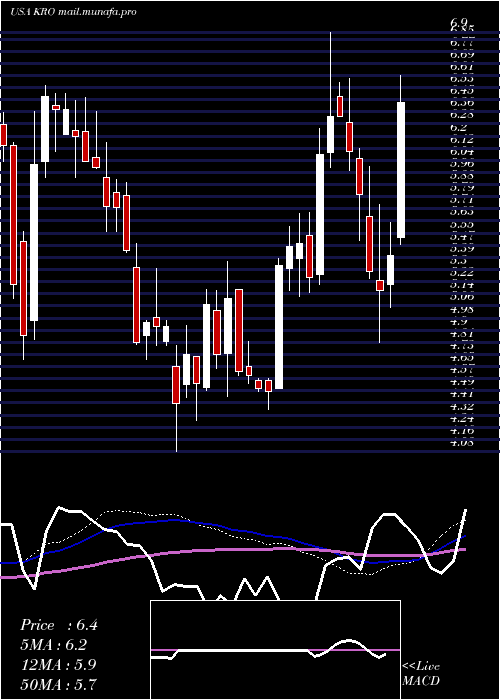500x700 pixels.
Task: Click the 5.3 price axis label
Action: [x=458, y=260]
